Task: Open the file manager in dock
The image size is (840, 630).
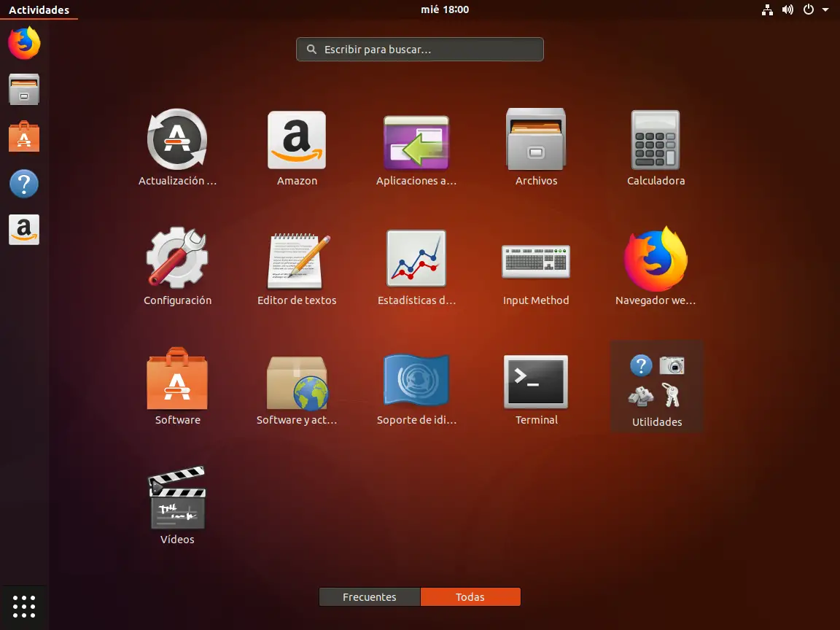Action: 24,89
